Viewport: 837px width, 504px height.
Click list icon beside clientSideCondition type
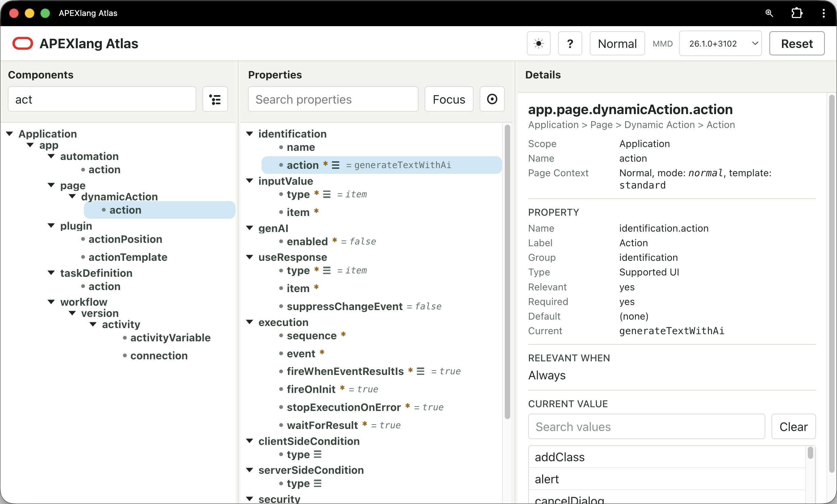(x=318, y=454)
